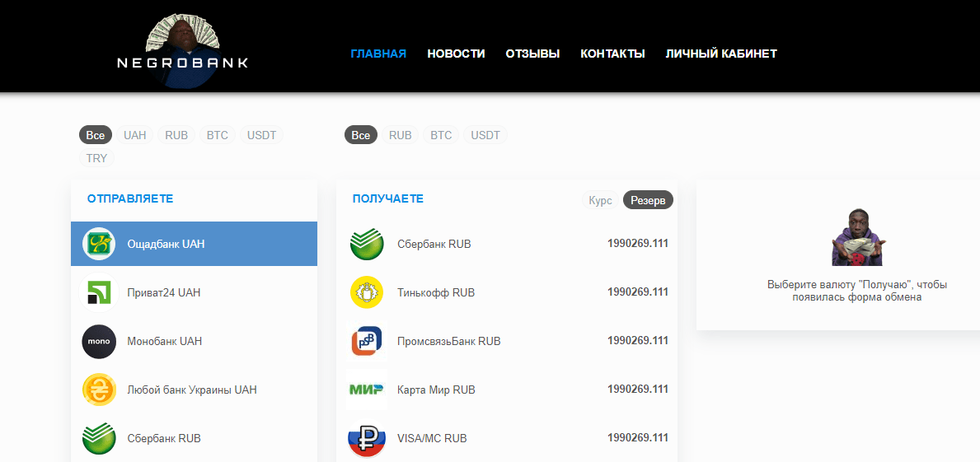
Task: Click the 'Выберите валюту Получаю' hint text
Action: coord(857,291)
